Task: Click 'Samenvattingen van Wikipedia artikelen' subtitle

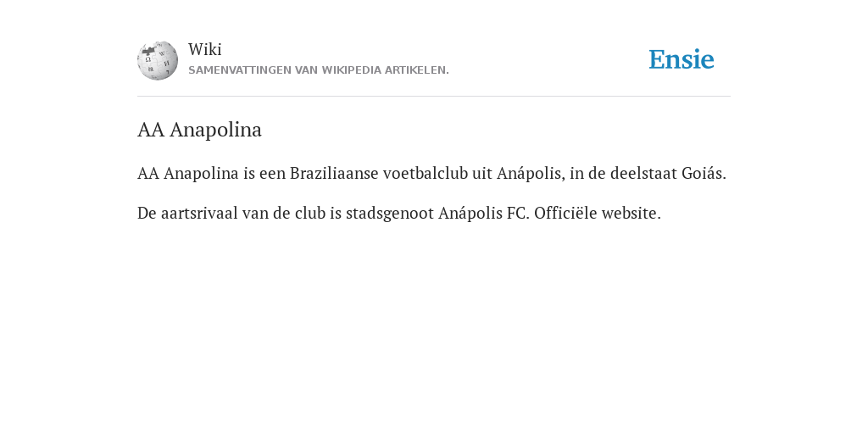Action: [319, 70]
